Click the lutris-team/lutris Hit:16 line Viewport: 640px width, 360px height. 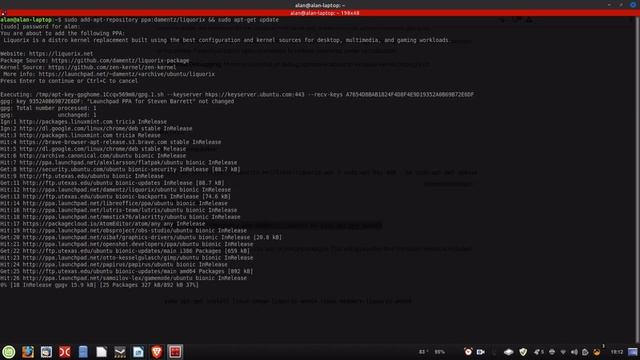[118, 210]
